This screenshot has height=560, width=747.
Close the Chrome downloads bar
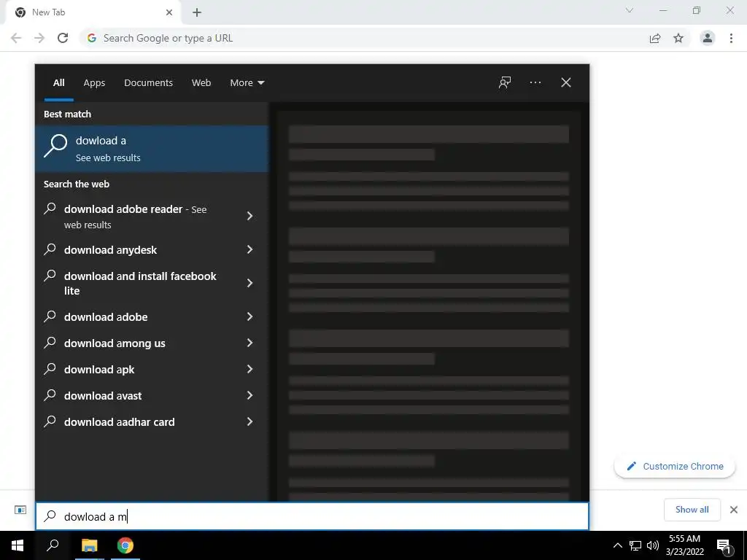point(734,510)
